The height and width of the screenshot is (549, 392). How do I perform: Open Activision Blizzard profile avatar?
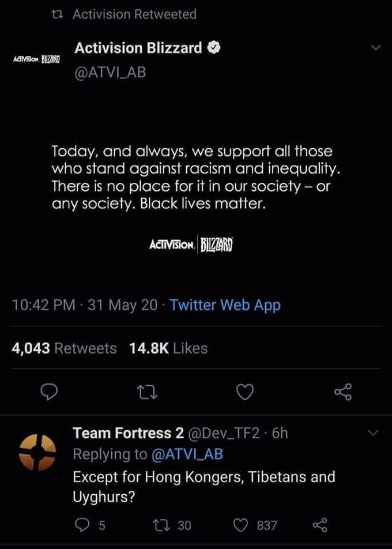(36, 59)
